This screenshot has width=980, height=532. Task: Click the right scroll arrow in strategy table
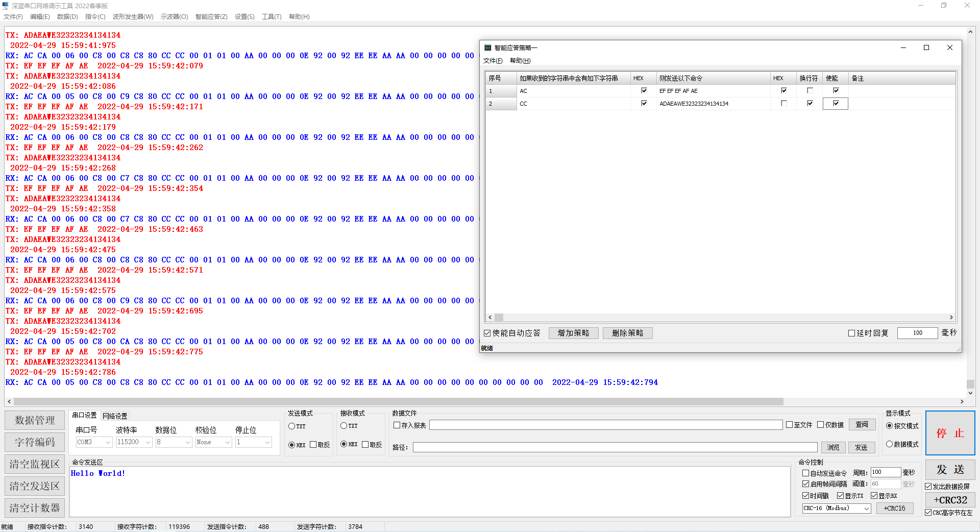pos(951,317)
